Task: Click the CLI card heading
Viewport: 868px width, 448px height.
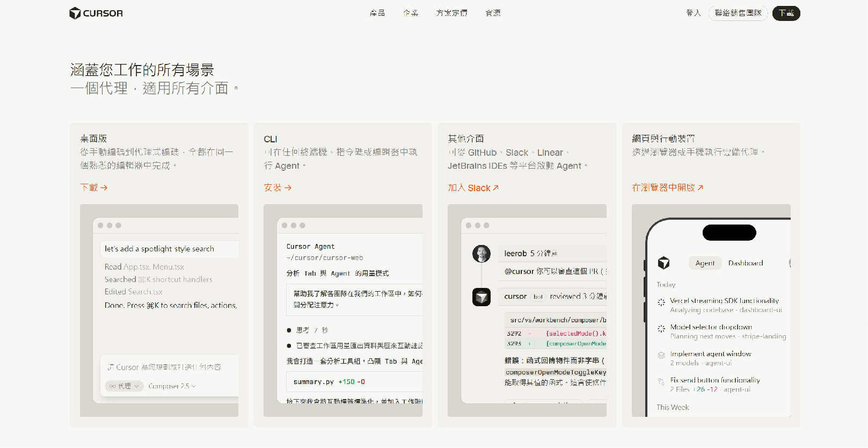Action: (271, 139)
